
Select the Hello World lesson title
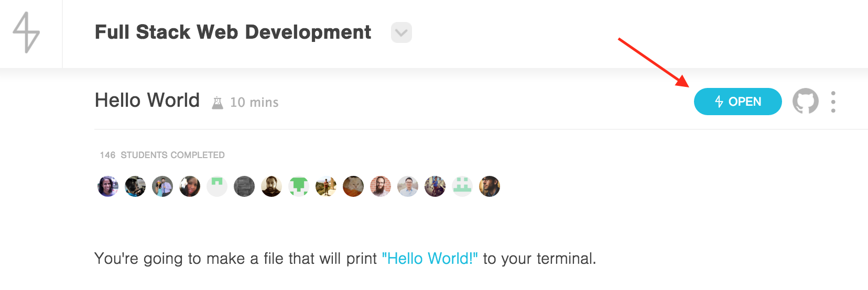[x=147, y=100]
